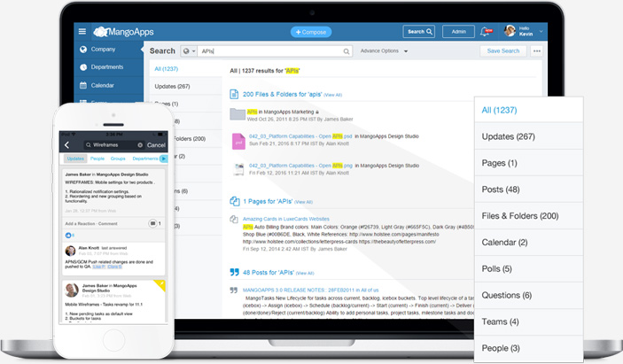Open the Open APIs.psd file link
This screenshot has height=364, width=623.
pyautogui.click(x=300, y=136)
